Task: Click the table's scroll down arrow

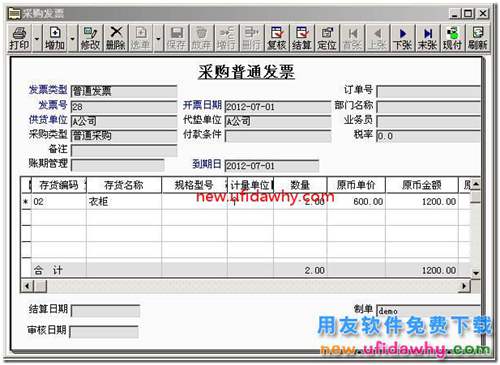Action: click(x=476, y=273)
